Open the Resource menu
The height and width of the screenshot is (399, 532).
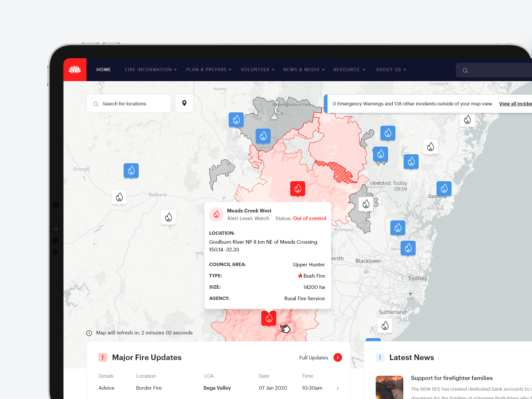pyautogui.click(x=349, y=69)
